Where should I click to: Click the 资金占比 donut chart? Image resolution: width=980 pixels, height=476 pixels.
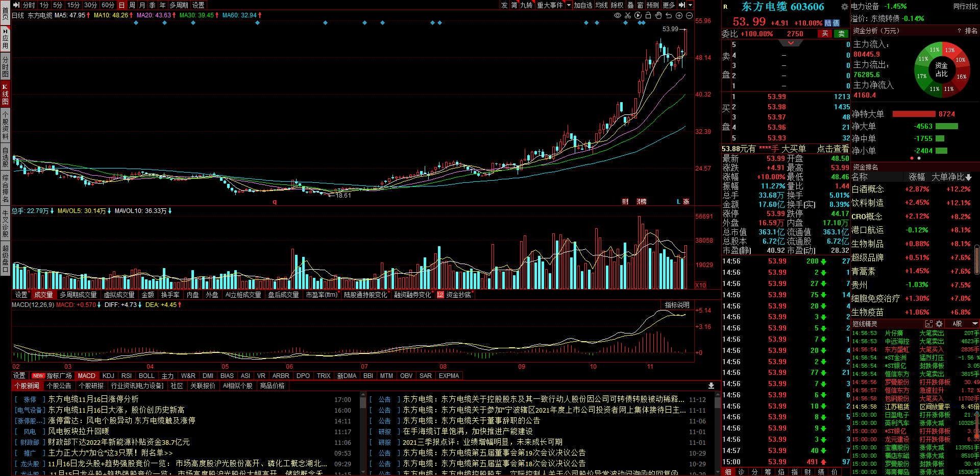coord(941,70)
